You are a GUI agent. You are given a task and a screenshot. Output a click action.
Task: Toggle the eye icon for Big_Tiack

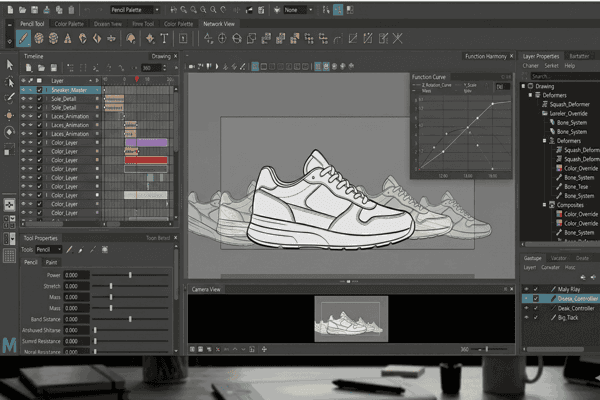527,317
